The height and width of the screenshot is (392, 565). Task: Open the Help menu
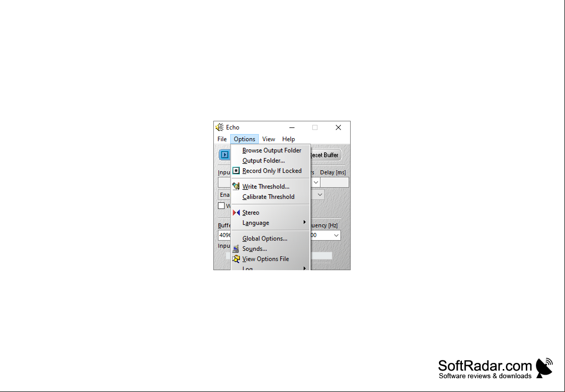[288, 139]
